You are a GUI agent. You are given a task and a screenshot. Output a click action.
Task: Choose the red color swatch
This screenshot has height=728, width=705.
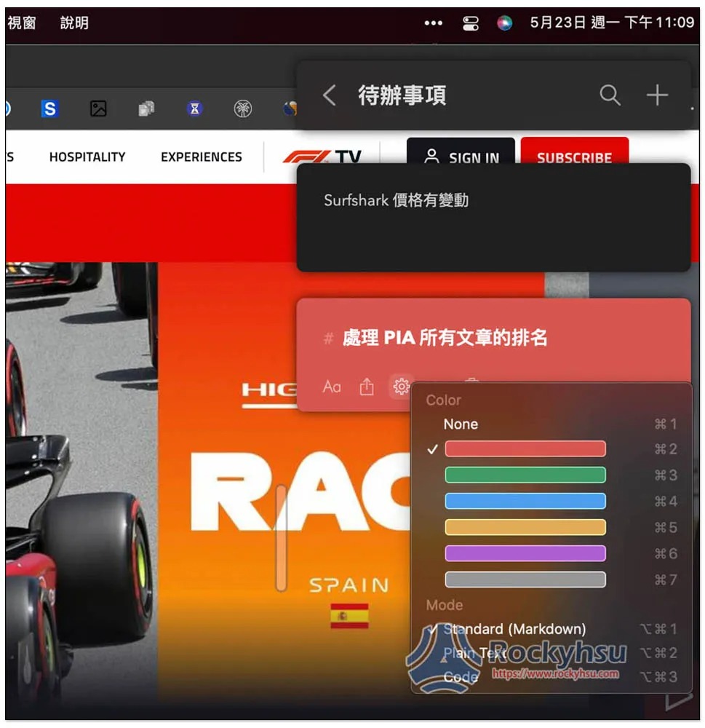point(525,449)
